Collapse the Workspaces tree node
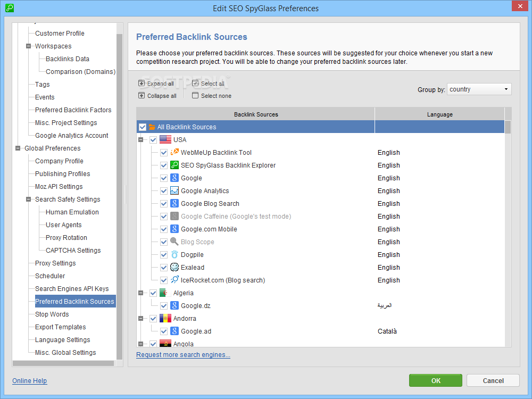Viewport: 532px width, 399px height. point(29,46)
